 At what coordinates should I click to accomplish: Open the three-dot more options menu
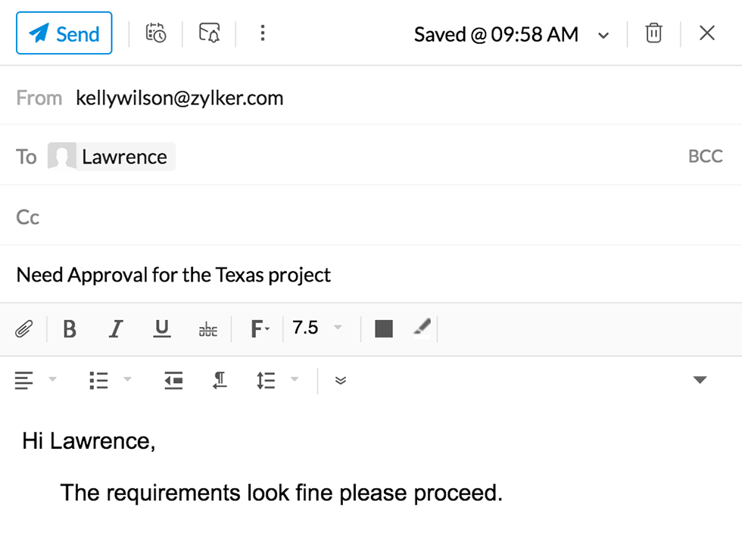point(262,33)
